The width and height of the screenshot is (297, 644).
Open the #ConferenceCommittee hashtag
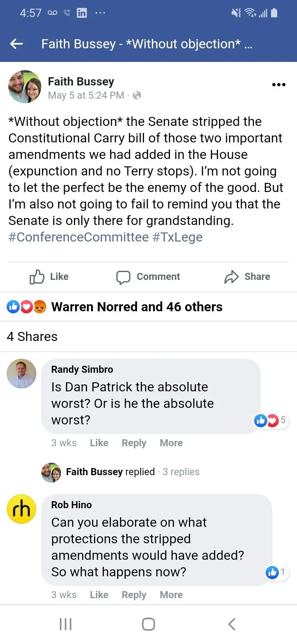coord(78,237)
